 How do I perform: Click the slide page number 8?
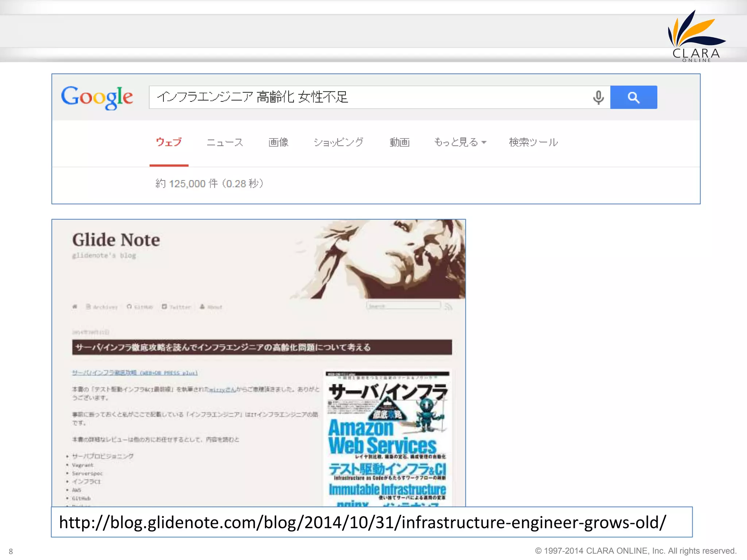[11, 551]
